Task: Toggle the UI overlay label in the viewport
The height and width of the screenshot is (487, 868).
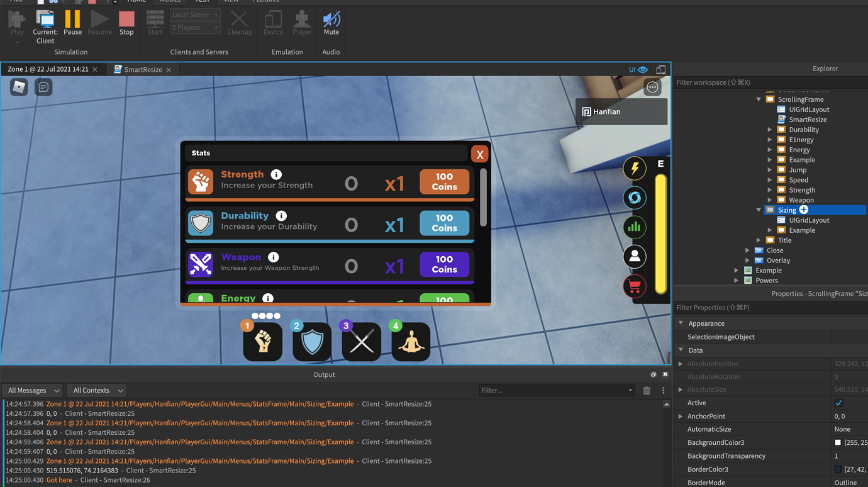Action: click(x=631, y=69)
